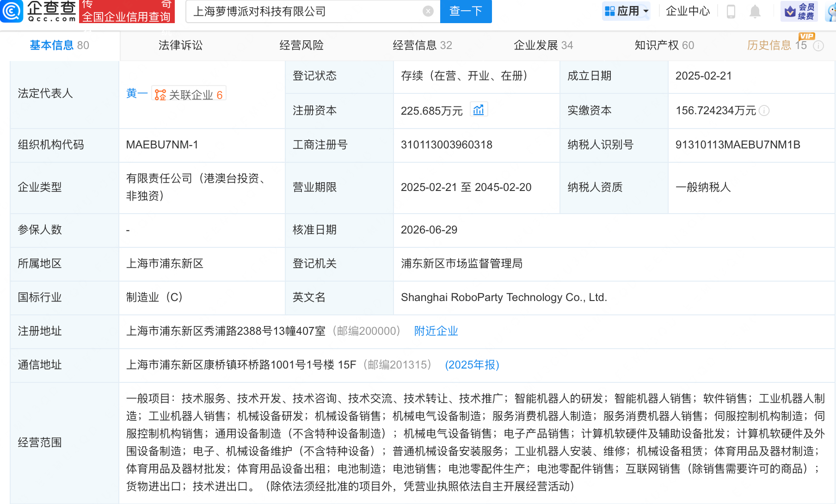Expand the 应用 dropdown menu
The width and height of the screenshot is (836, 504).
[626, 11]
